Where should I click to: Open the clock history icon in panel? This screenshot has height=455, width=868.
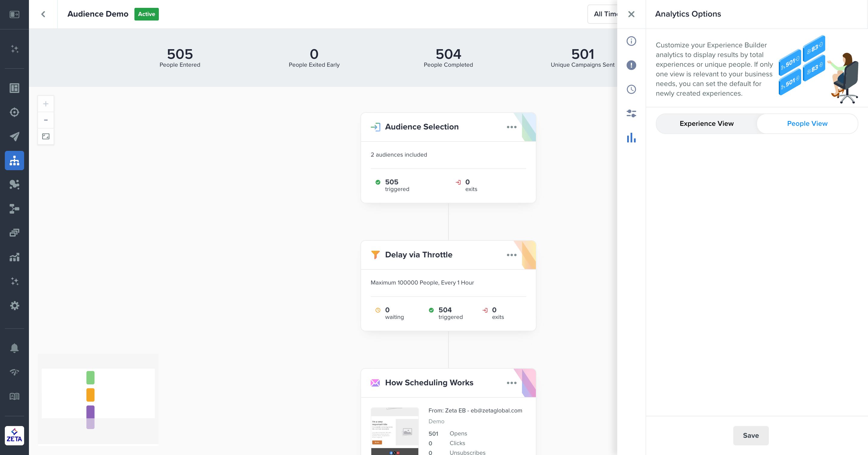[631, 89]
